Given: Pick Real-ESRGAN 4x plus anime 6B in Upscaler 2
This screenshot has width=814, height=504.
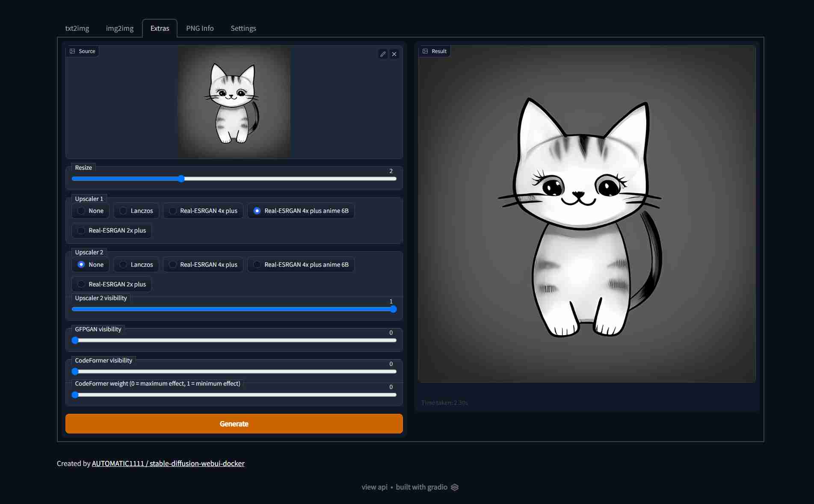Looking at the screenshot, I should pyautogui.click(x=301, y=265).
